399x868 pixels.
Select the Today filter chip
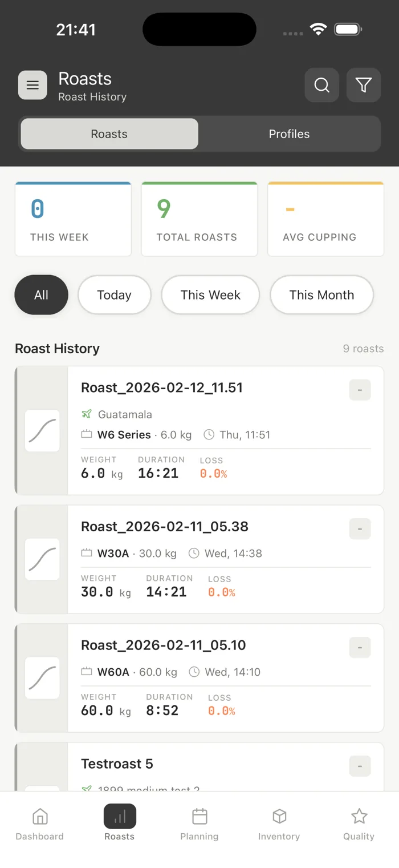[x=114, y=295]
